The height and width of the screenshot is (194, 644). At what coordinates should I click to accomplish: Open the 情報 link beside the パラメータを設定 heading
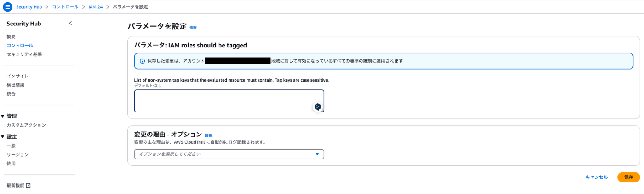tap(193, 28)
